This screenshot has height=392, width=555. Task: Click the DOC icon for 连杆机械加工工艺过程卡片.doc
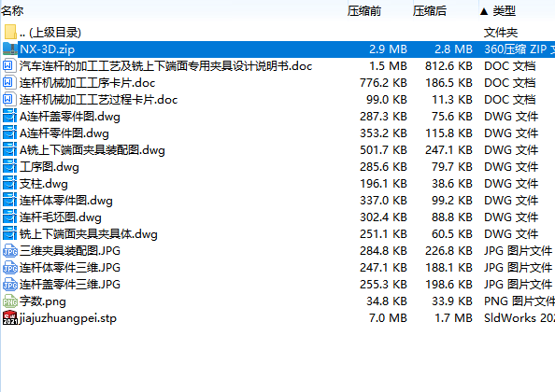9,99
